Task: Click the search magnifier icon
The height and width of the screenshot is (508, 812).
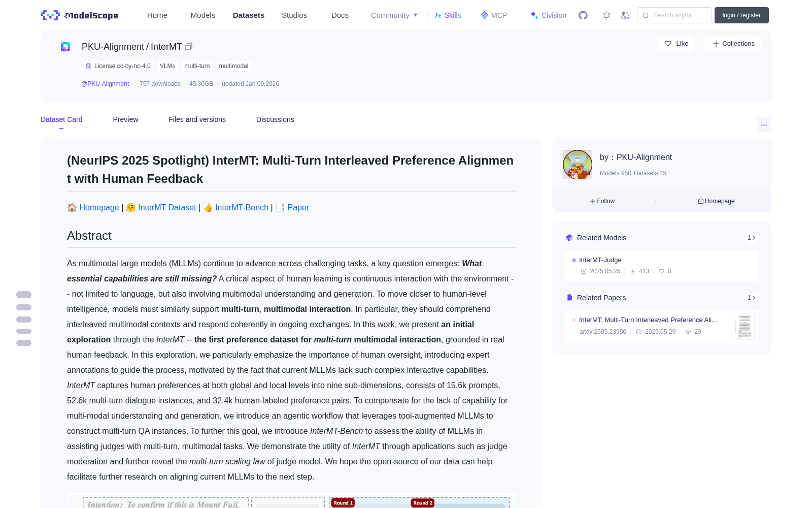Action: click(646, 15)
